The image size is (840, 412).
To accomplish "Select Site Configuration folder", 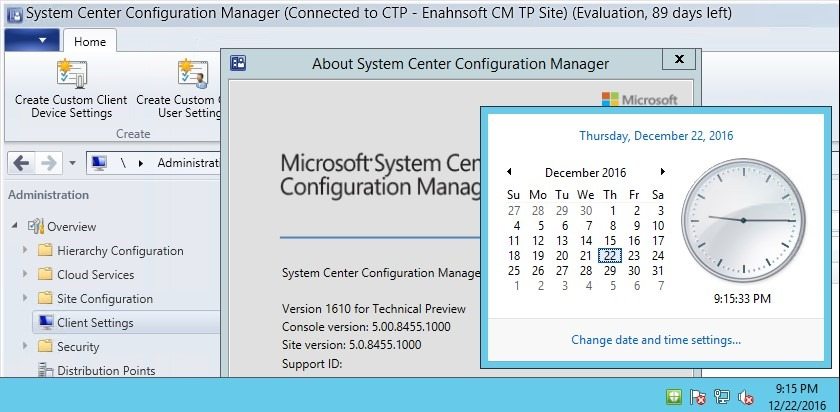I will [x=105, y=298].
